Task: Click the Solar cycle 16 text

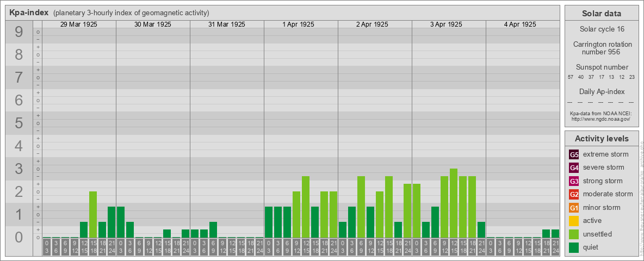Action: 602,29
